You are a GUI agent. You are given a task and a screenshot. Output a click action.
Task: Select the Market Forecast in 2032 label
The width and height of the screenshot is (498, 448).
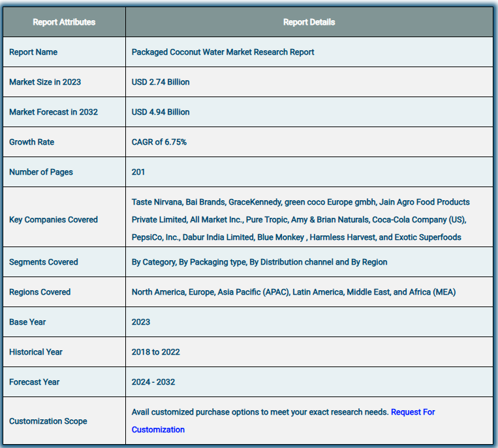(x=54, y=112)
